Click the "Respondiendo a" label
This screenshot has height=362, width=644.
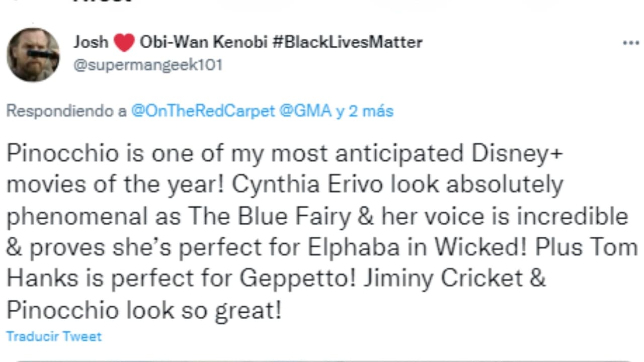tap(66, 111)
